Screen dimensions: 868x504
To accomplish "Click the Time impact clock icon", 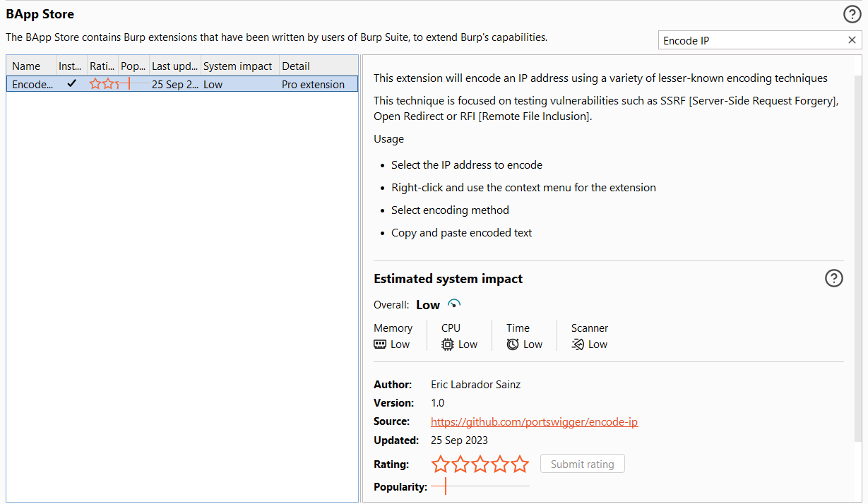I will 513,344.
